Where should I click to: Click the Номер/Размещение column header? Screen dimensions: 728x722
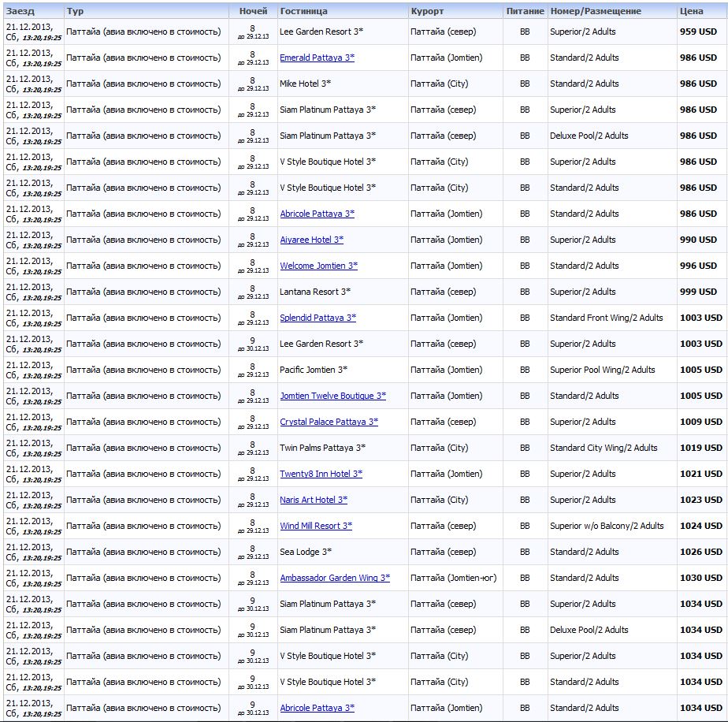pos(596,11)
